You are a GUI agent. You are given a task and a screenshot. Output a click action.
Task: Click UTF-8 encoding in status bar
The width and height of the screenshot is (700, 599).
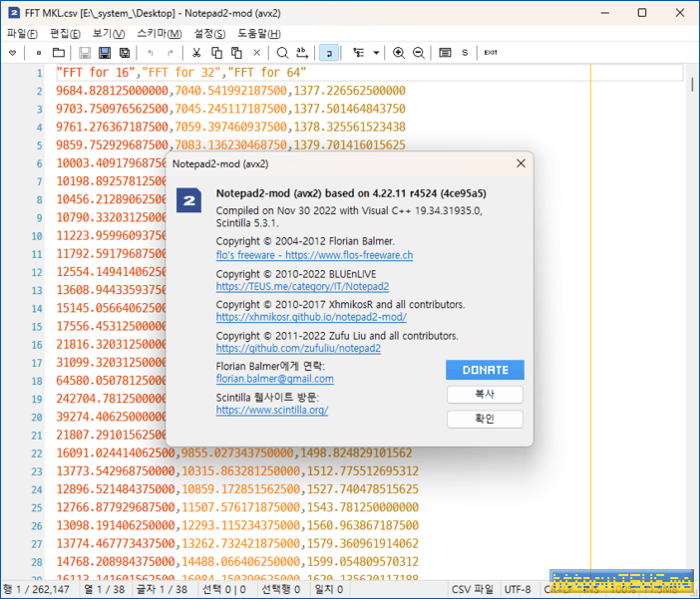coord(518,590)
